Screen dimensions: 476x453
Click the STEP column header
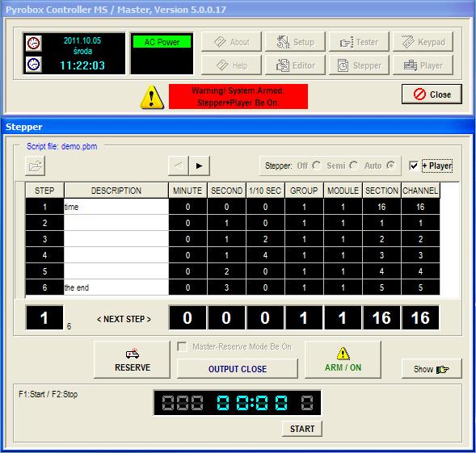[x=44, y=191]
